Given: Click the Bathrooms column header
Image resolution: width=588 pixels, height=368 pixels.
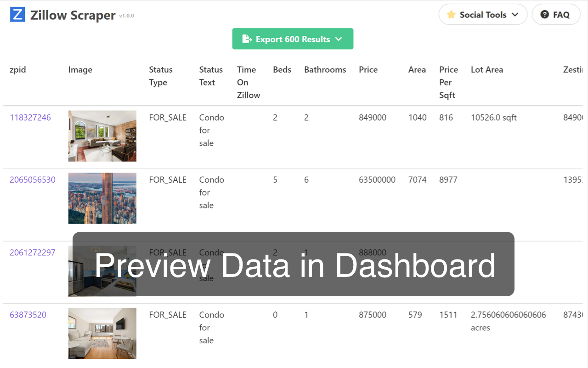Looking at the screenshot, I should click(325, 69).
